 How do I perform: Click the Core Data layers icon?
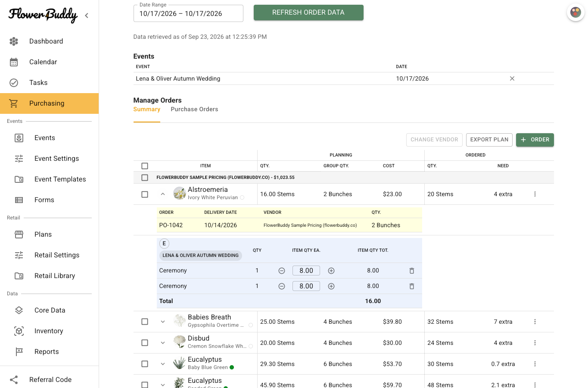pyautogui.click(x=19, y=310)
